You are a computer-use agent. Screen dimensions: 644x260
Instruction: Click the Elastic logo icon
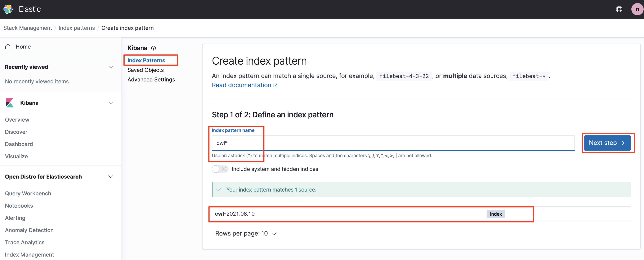point(8,9)
